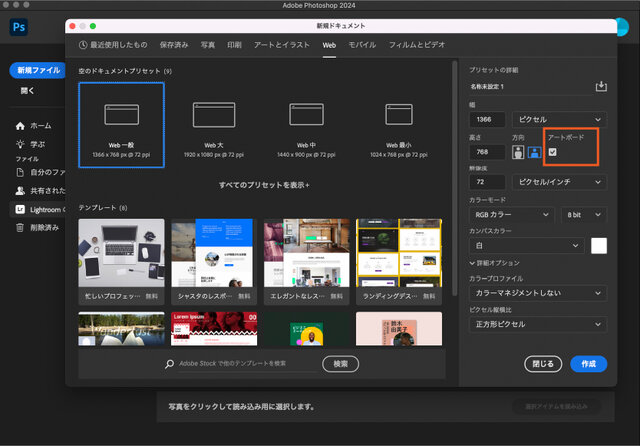
Task: Click the width field showing 1366
Action: pos(487,120)
